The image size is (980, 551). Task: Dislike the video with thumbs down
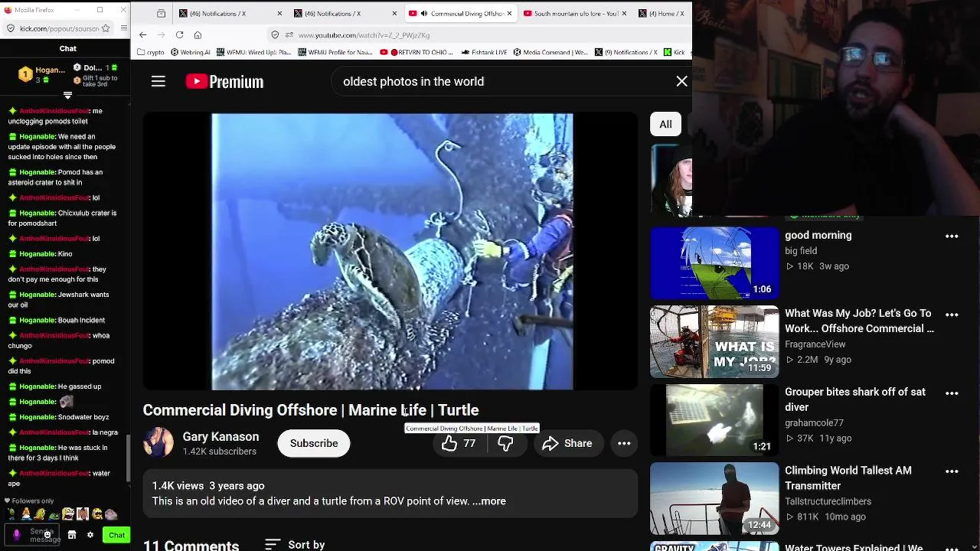click(505, 443)
